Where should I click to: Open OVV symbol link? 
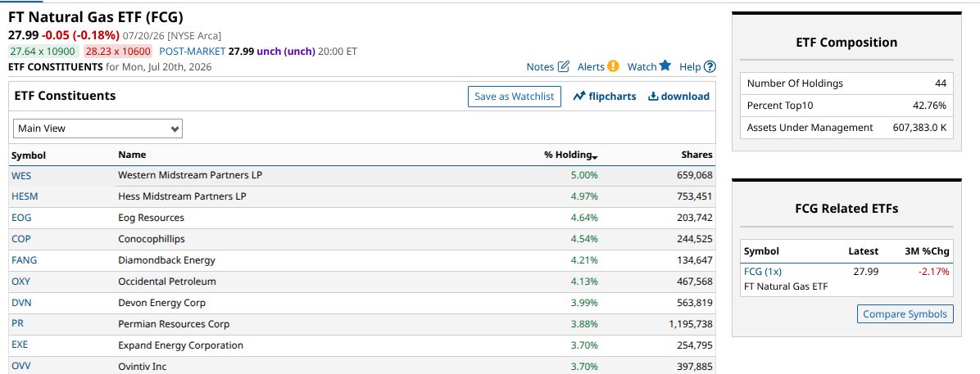click(x=20, y=366)
